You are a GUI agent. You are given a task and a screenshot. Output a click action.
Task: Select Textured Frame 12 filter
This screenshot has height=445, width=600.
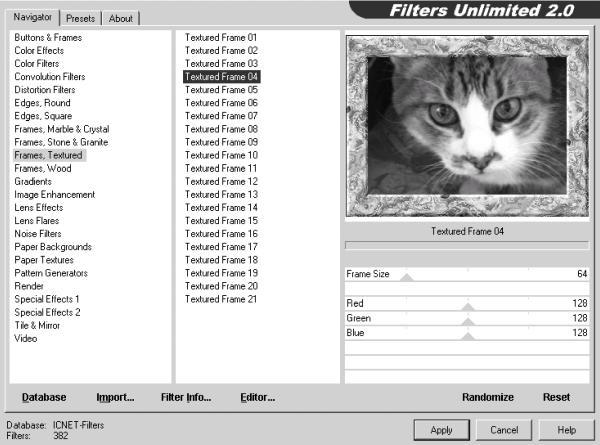[x=221, y=181]
